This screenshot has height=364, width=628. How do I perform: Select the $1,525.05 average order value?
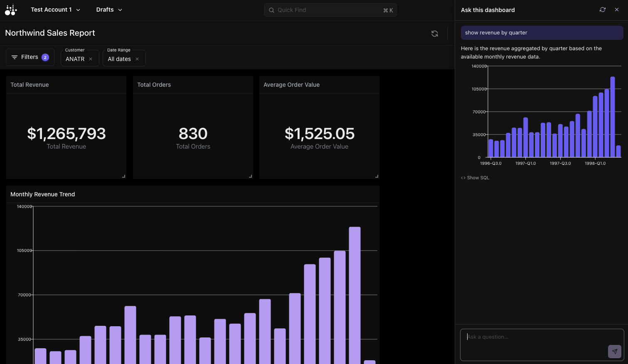320,134
